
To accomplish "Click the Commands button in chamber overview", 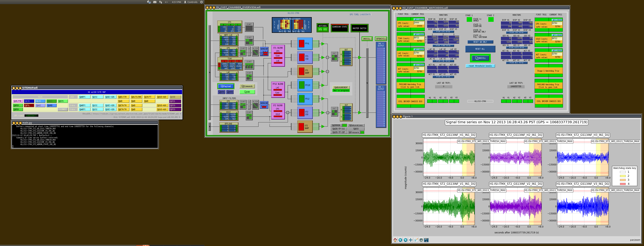I will pyautogui.click(x=247, y=86).
